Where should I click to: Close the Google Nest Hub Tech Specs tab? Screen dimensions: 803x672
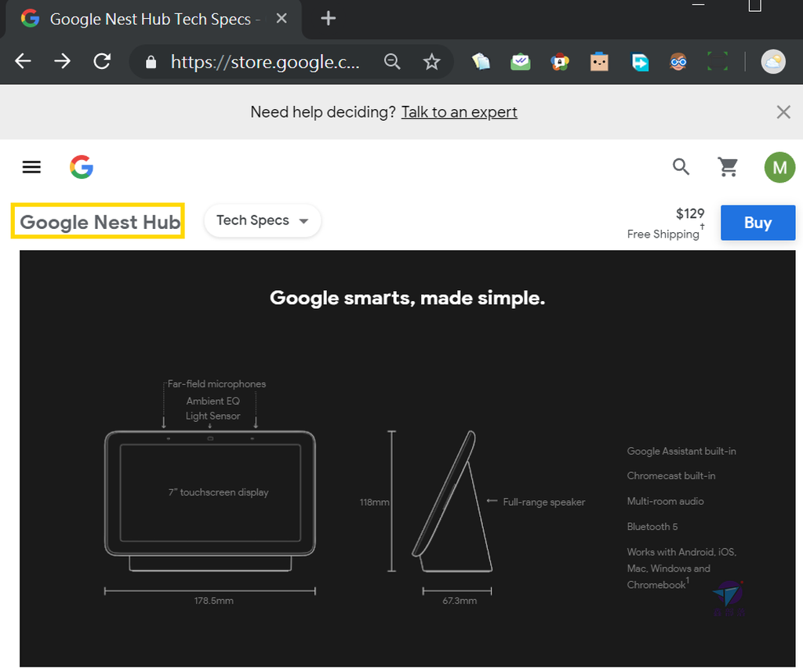(282, 19)
